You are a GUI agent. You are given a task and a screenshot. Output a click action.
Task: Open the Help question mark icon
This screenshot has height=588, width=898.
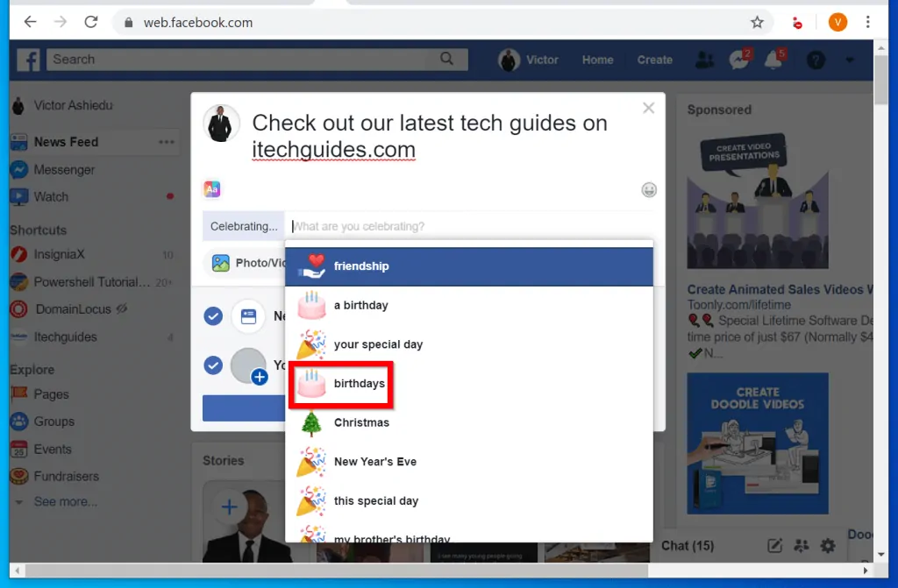(816, 60)
